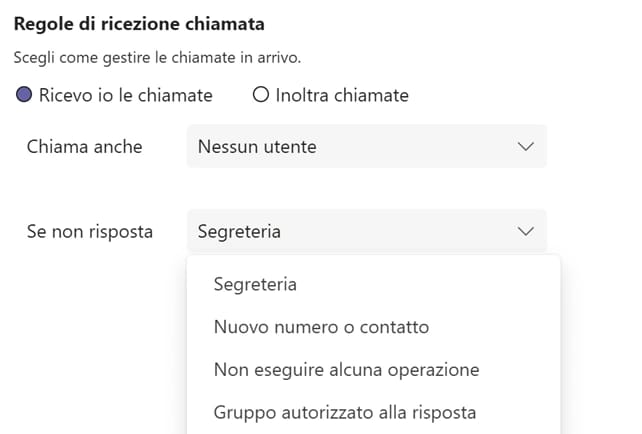Screen dimensions: 642x434
Task: Select the empty Inoltra chiamate radio circle
Action: (x=261, y=96)
